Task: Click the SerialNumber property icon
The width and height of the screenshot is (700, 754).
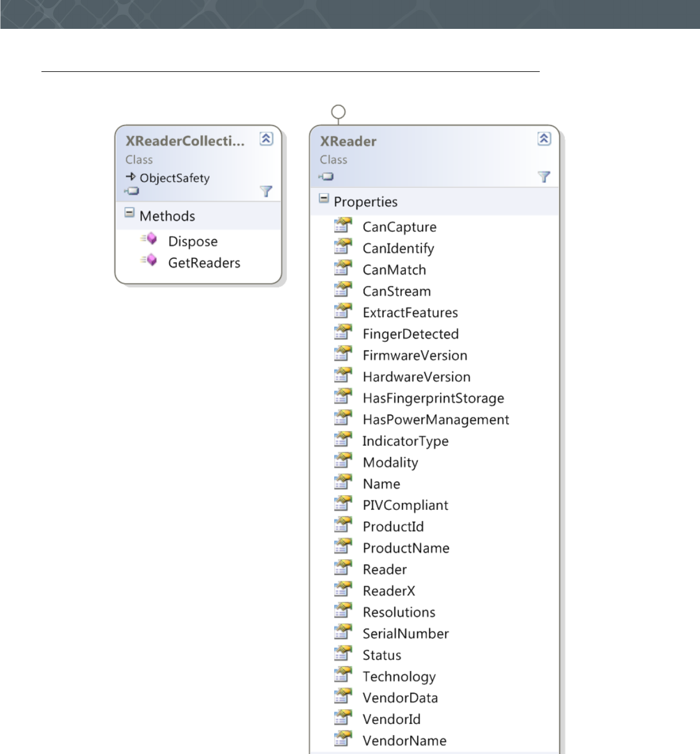Action: pos(343,632)
